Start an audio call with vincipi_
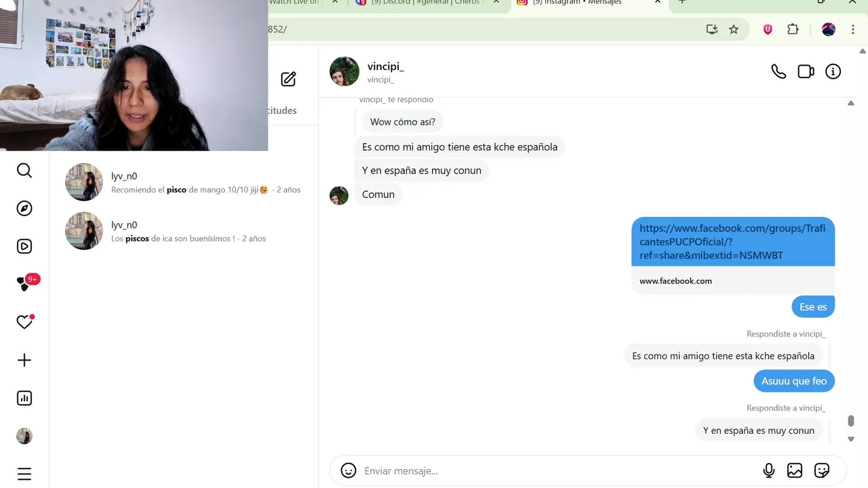This screenshot has width=868, height=488. click(778, 71)
